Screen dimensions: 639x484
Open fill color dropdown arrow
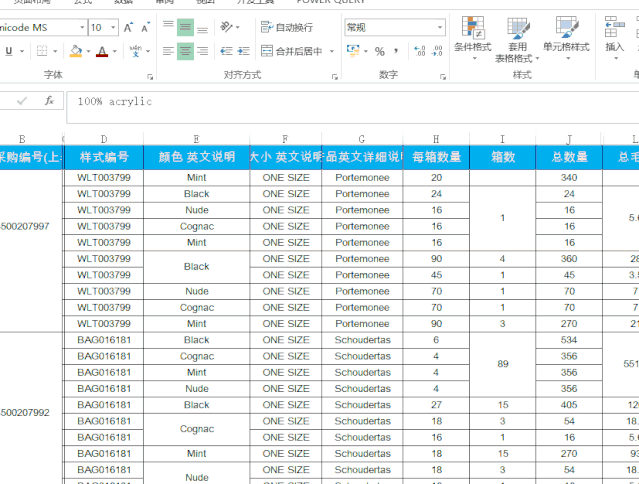point(88,51)
